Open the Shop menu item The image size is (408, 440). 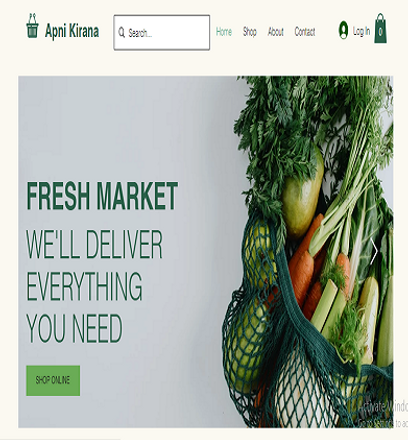[250, 32]
